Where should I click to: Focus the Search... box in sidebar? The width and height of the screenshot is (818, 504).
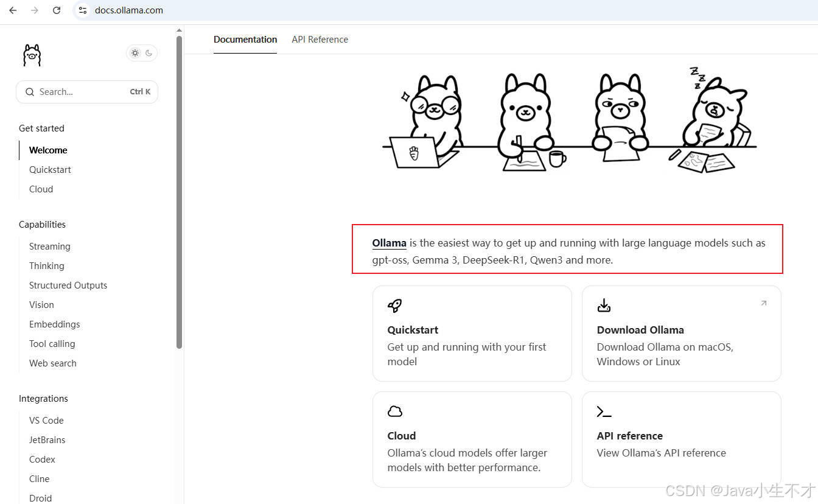(x=87, y=92)
